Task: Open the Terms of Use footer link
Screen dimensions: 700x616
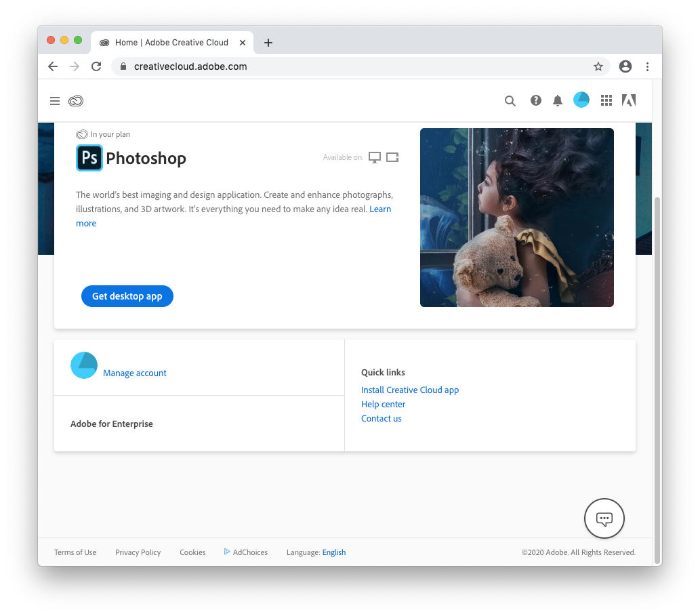Action: (75, 552)
